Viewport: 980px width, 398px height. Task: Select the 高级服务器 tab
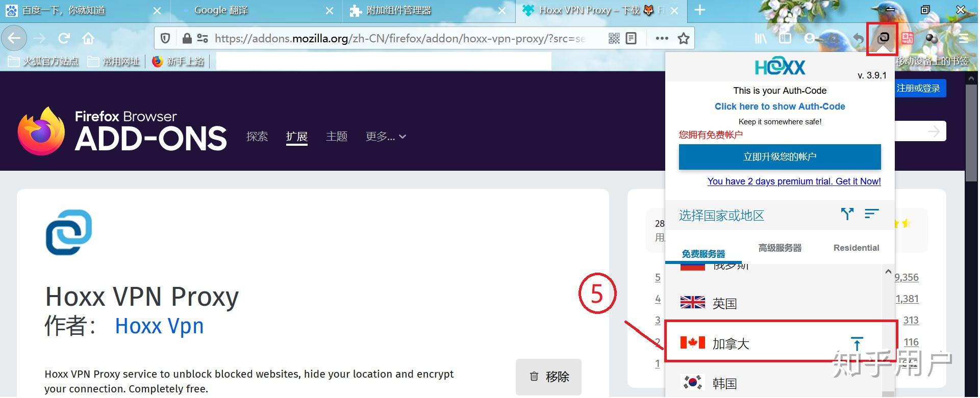point(780,248)
